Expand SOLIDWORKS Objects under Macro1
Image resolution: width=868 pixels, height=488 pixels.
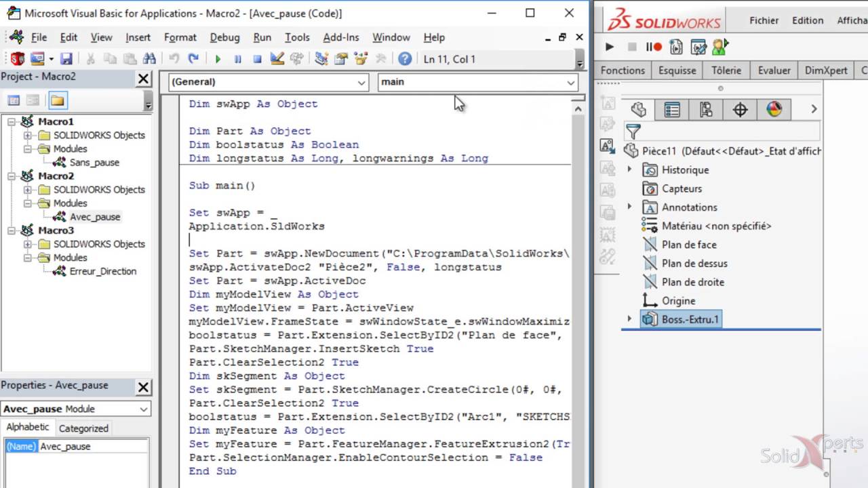tap(27, 136)
